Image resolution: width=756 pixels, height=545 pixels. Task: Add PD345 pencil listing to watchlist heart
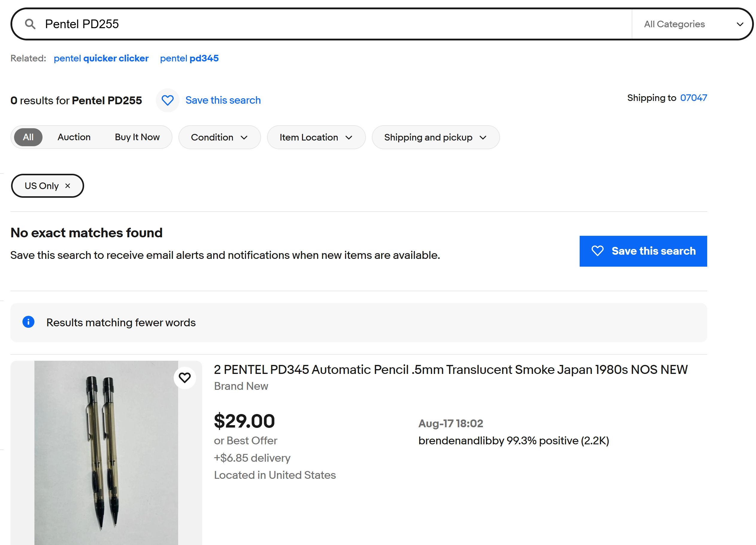[185, 378]
